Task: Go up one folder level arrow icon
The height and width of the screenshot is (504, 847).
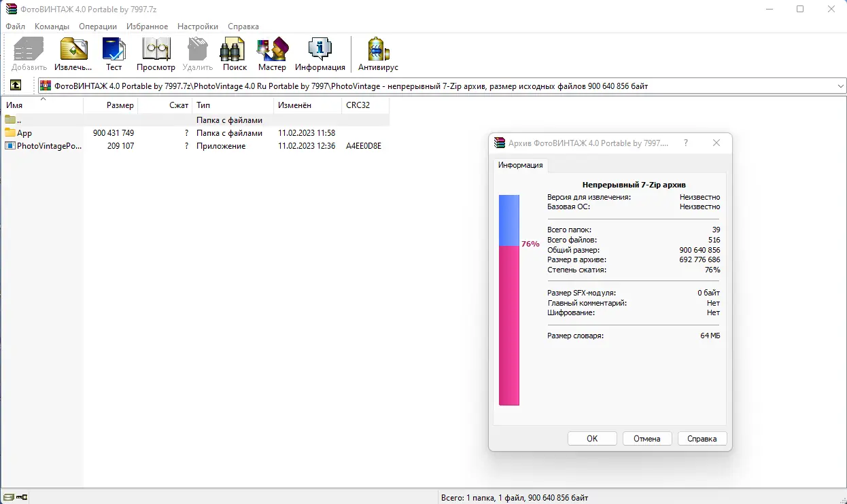Action: coord(16,86)
